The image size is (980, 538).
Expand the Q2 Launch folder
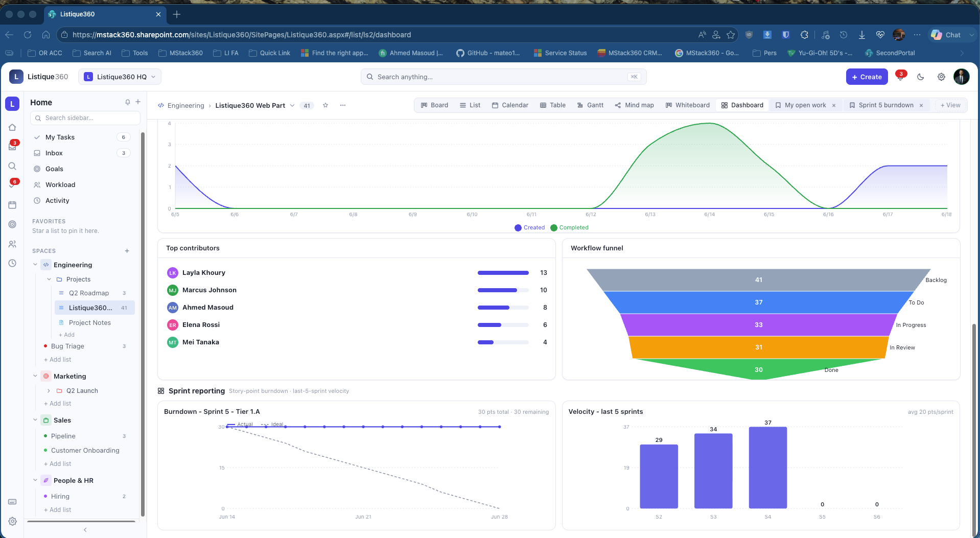[x=49, y=390]
